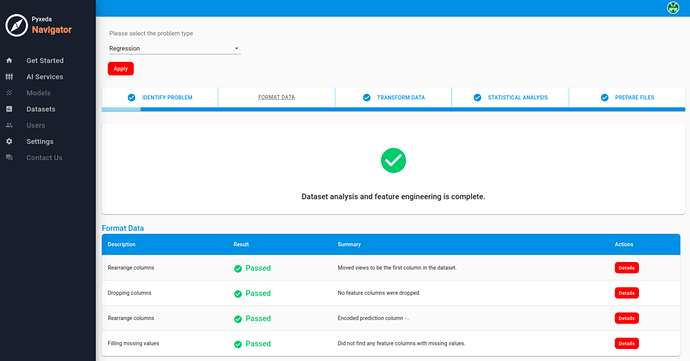Click the Contact Us chat icon
Image resolution: width=690 pixels, height=361 pixels.
[x=9, y=158]
